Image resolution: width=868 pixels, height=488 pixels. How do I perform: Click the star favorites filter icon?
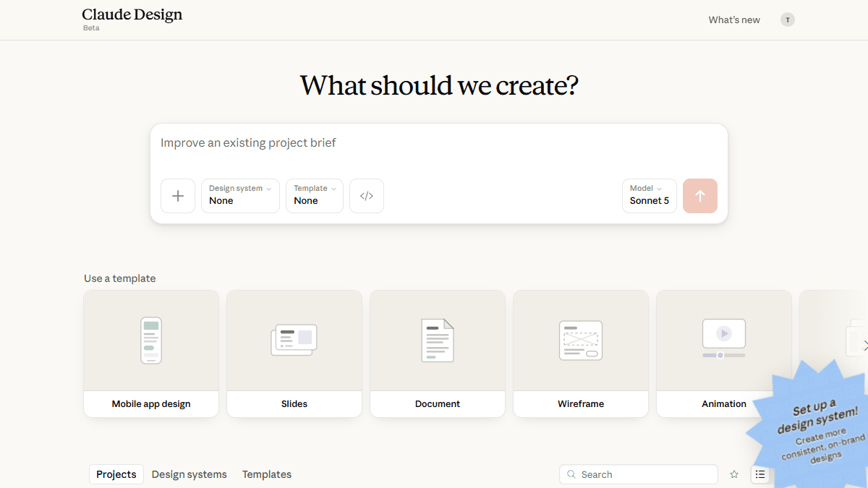coord(734,474)
